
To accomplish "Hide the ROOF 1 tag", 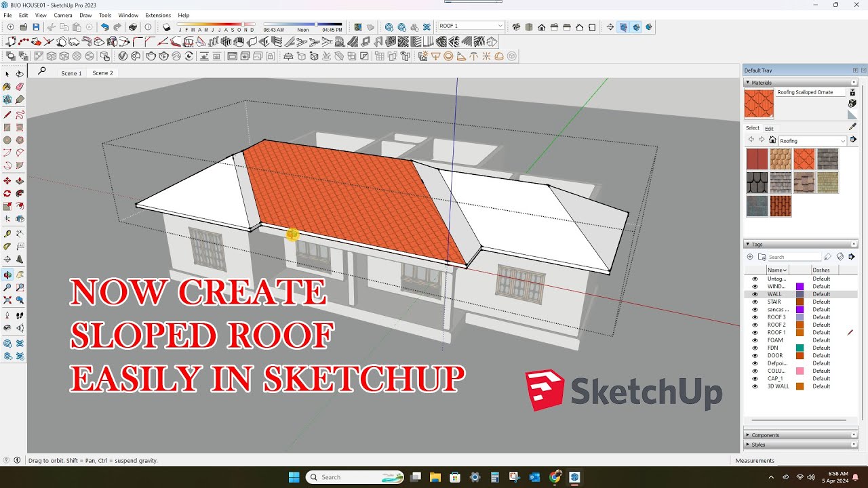I will click(754, 332).
